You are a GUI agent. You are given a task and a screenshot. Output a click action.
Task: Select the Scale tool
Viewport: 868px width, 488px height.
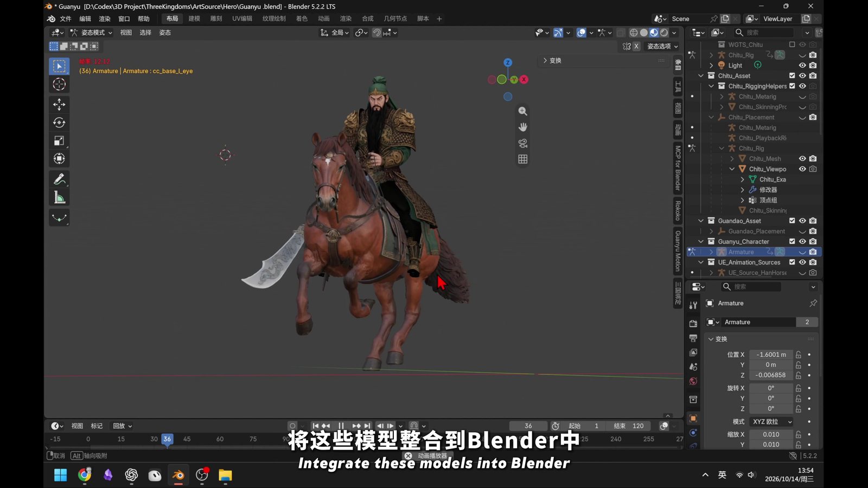point(59,140)
